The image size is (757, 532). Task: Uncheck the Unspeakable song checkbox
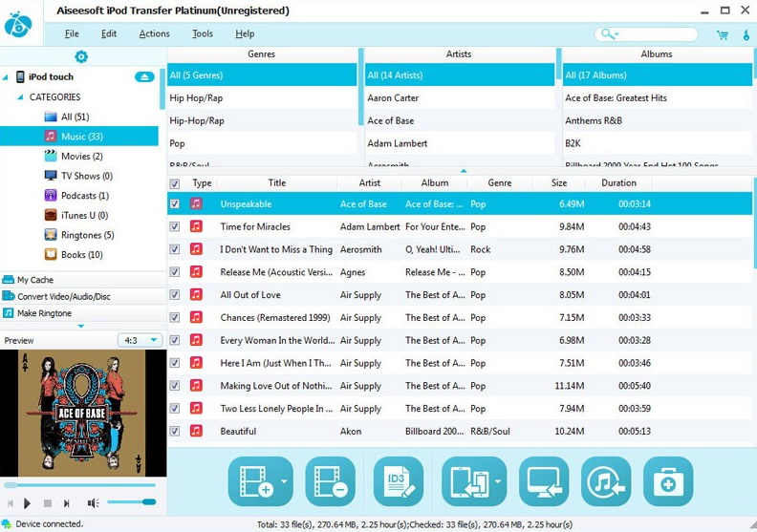pyautogui.click(x=175, y=203)
